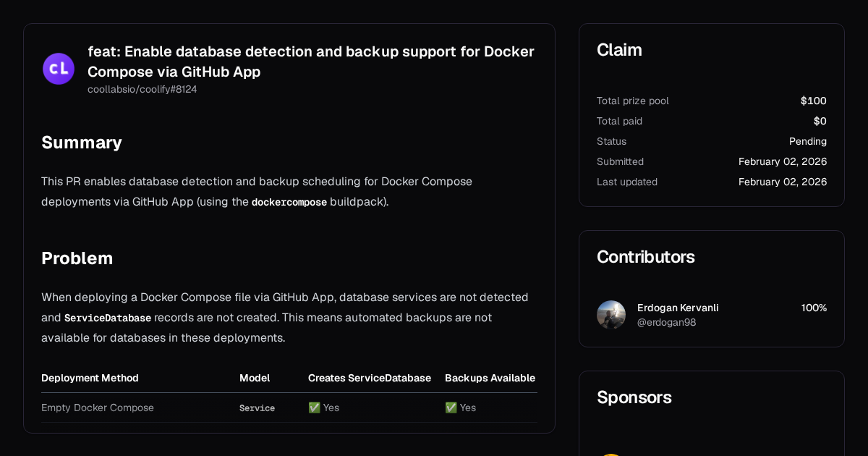Click the Sponsors panel heading
This screenshot has width=868, height=456.
634,397
